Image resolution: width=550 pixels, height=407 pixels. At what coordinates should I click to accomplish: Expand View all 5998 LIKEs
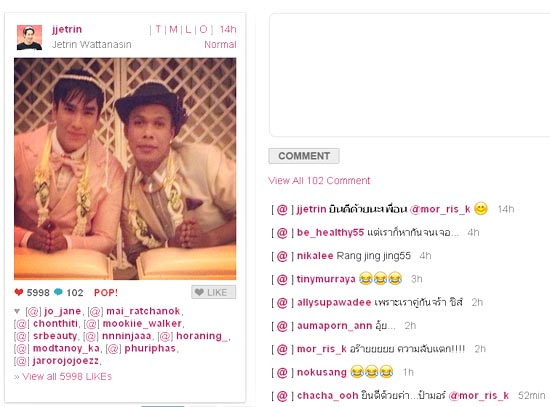click(x=63, y=376)
